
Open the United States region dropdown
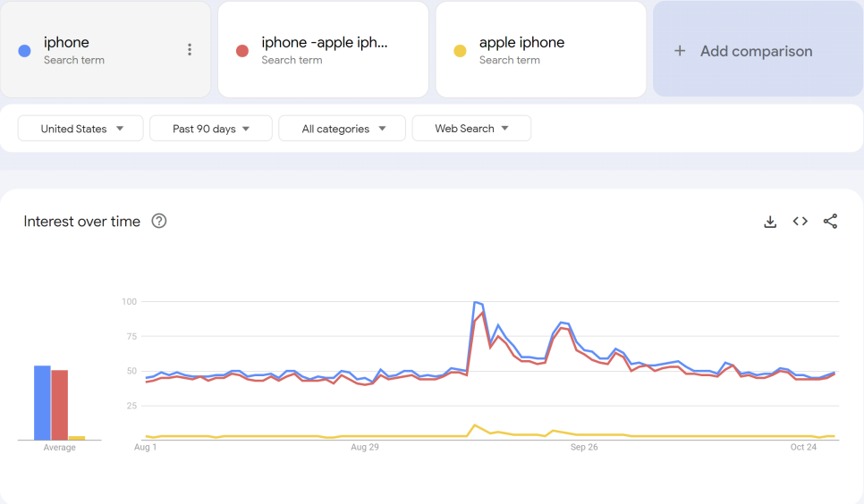(80, 129)
